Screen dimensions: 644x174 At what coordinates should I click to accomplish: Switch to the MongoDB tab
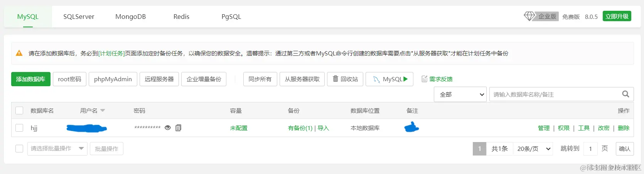(131, 17)
